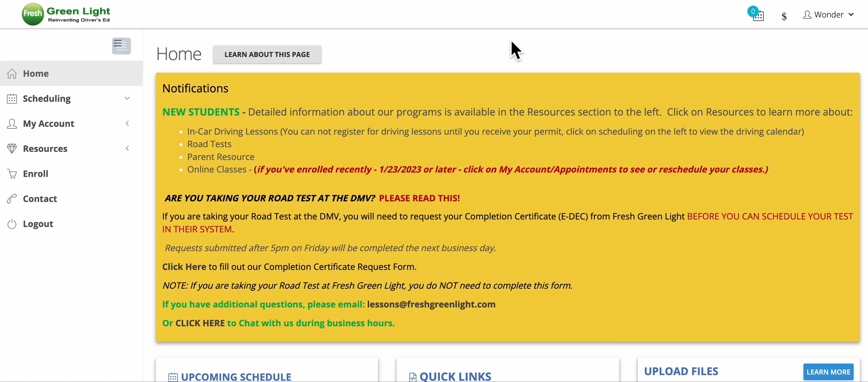Click the Road Tests bullet item
The height and width of the screenshot is (382, 868).
209,144
